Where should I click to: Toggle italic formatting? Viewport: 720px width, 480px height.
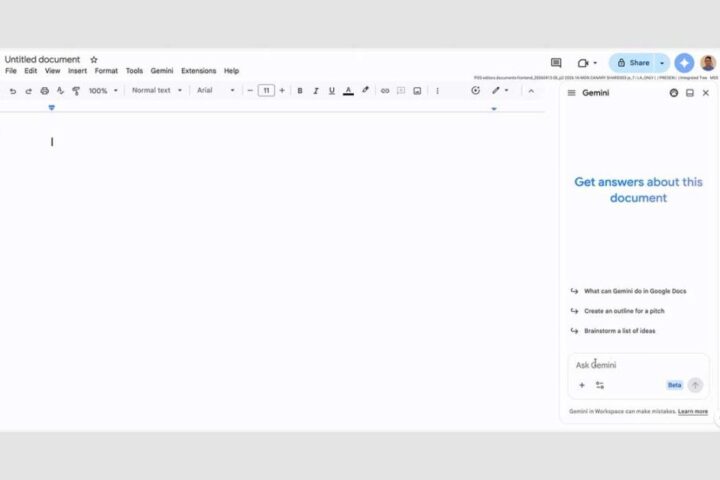pyautogui.click(x=316, y=91)
